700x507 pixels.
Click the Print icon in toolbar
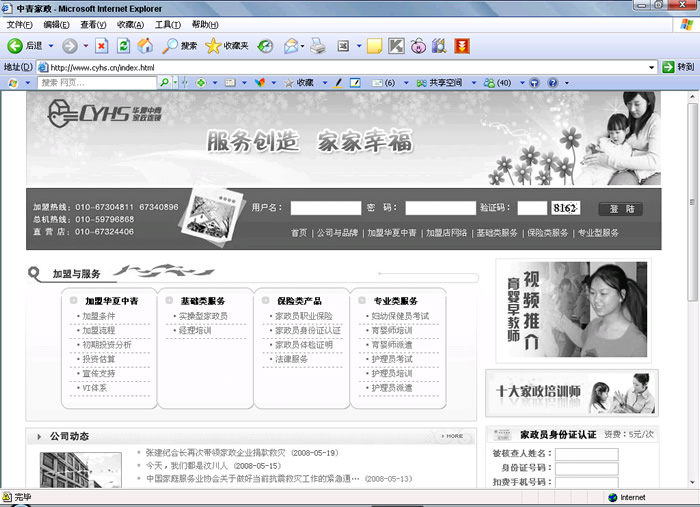318,46
